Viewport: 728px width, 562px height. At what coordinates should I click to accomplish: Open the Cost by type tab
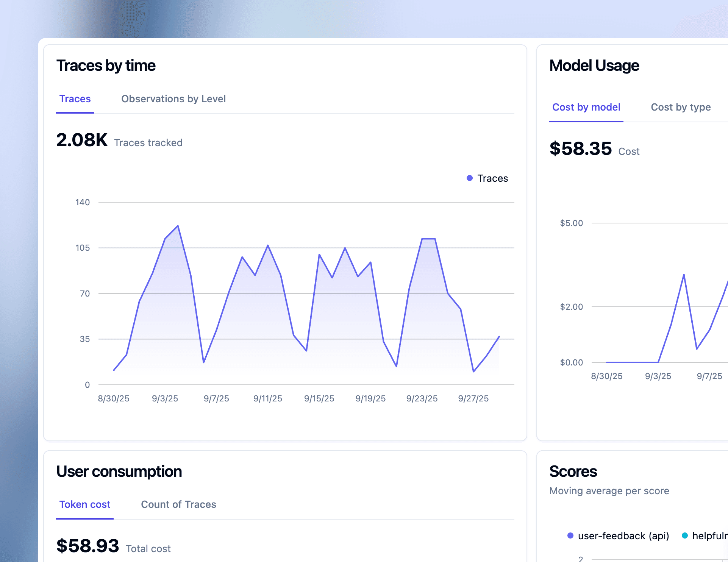click(681, 107)
